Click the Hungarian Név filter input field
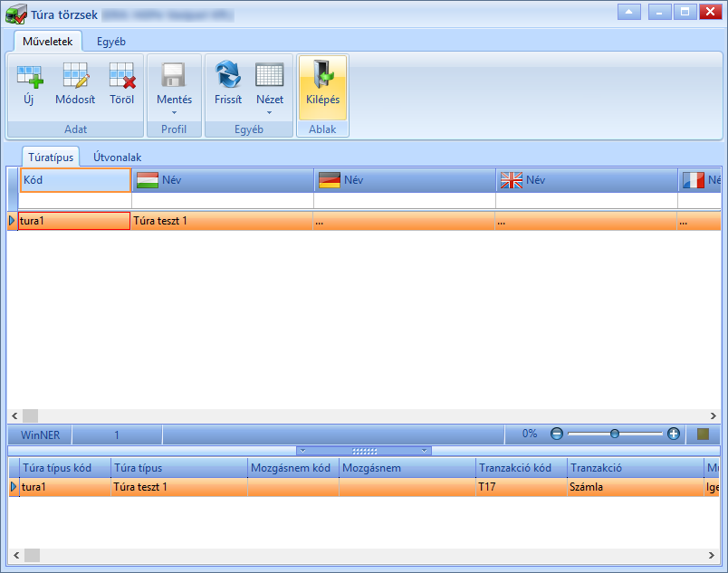Screen dimensions: 728x573 pos(223,200)
